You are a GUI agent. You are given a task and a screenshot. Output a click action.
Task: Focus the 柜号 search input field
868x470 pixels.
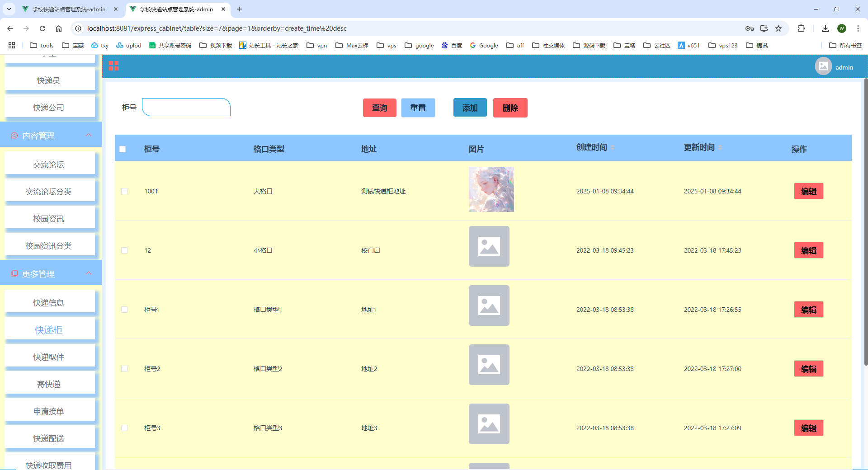186,107
